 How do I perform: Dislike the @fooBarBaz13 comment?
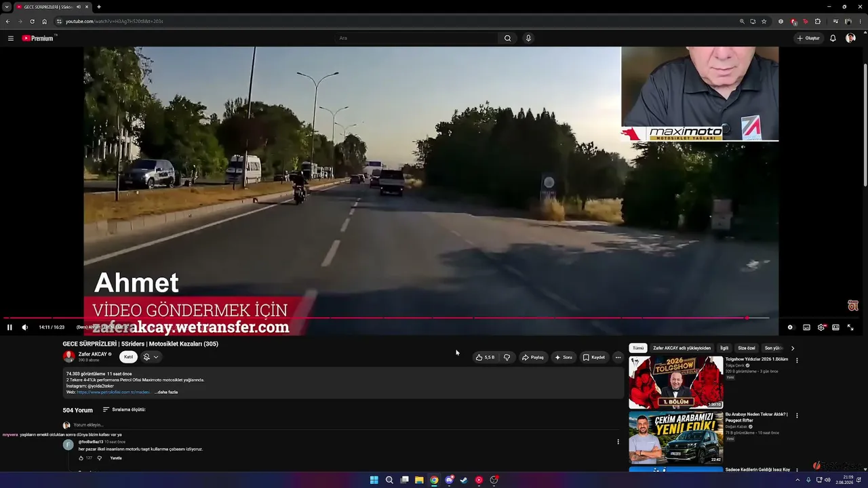99,458
